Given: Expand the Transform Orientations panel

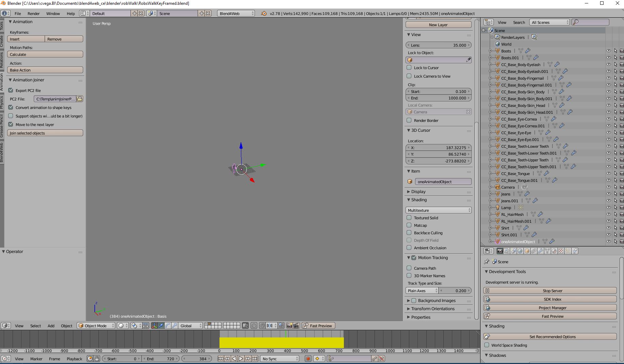Looking at the screenshot, I should [x=409, y=309].
